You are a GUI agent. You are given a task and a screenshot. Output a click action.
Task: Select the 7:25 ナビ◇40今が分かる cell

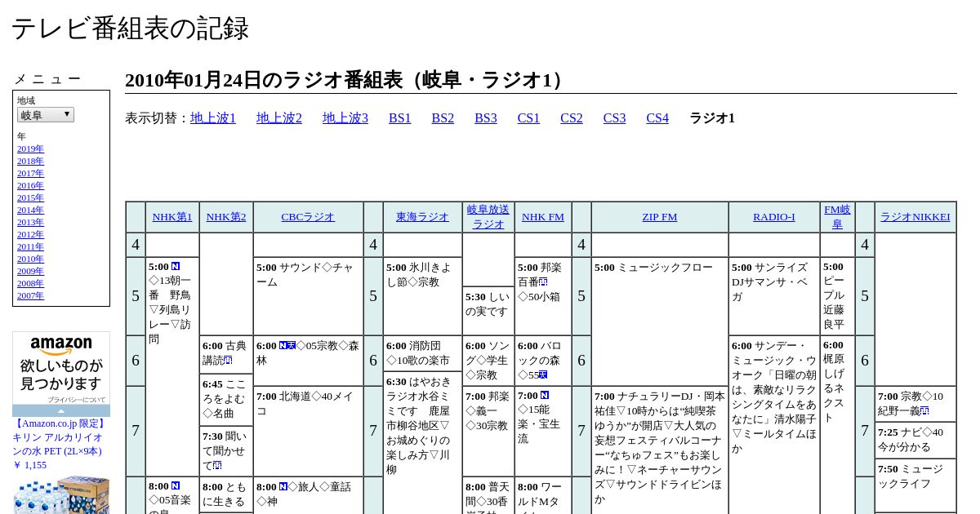(x=915, y=441)
